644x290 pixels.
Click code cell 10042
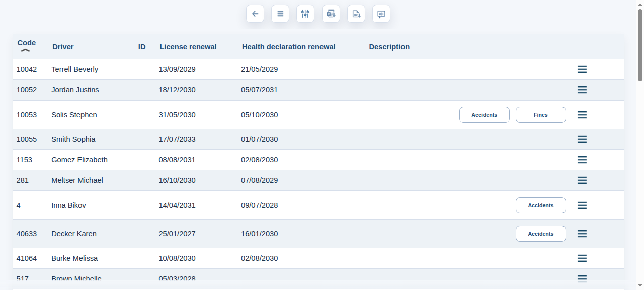[27, 69]
